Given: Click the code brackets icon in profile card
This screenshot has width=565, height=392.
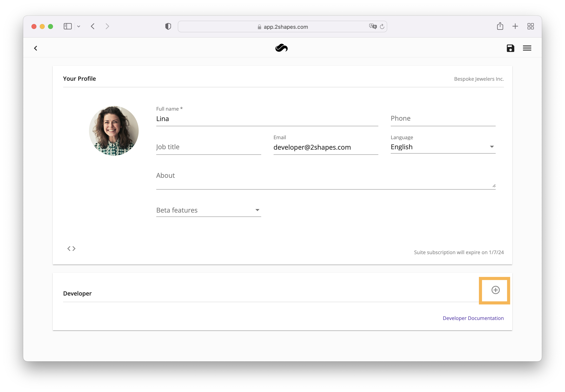Looking at the screenshot, I should click(71, 249).
